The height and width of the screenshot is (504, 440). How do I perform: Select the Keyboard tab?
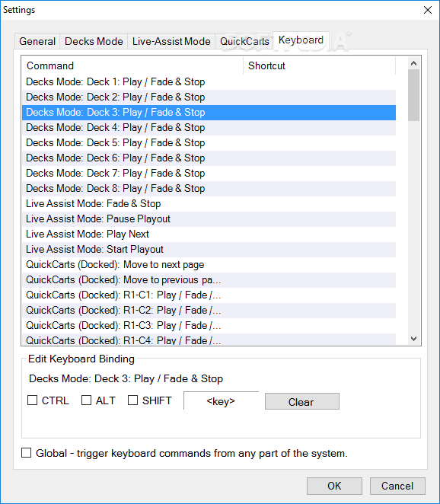tap(301, 40)
